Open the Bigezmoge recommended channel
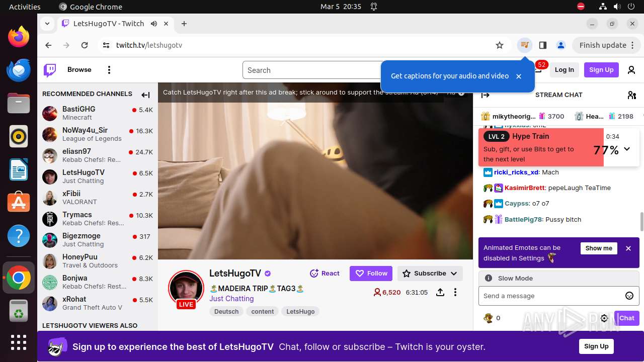 coord(98,240)
